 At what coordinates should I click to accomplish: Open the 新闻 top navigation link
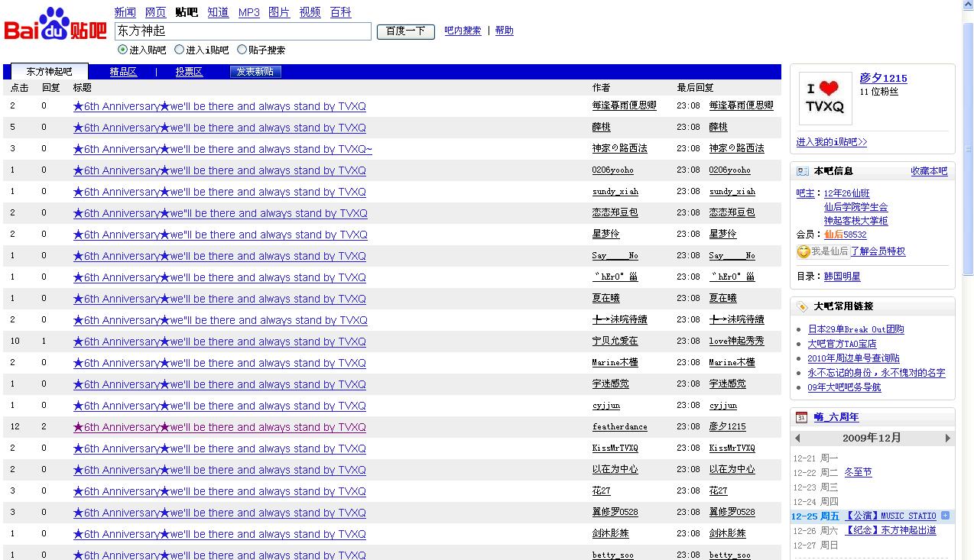[125, 12]
